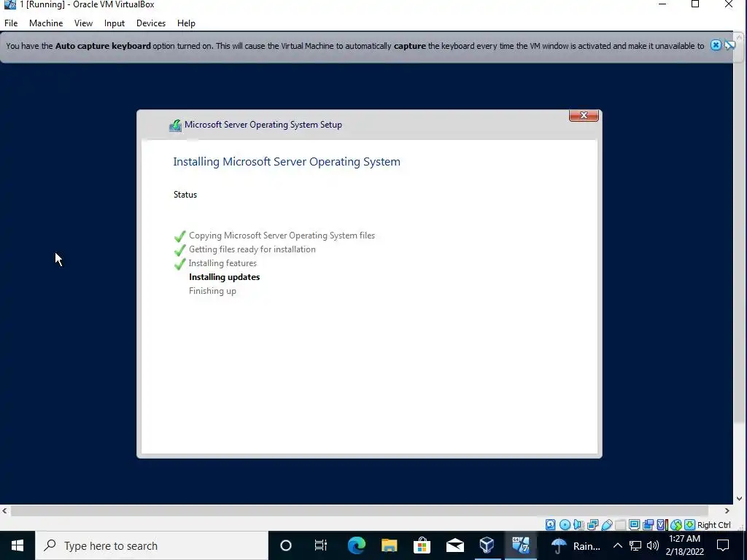
Task: Click the CPU virtualization V icon
Action: [x=661, y=525]
